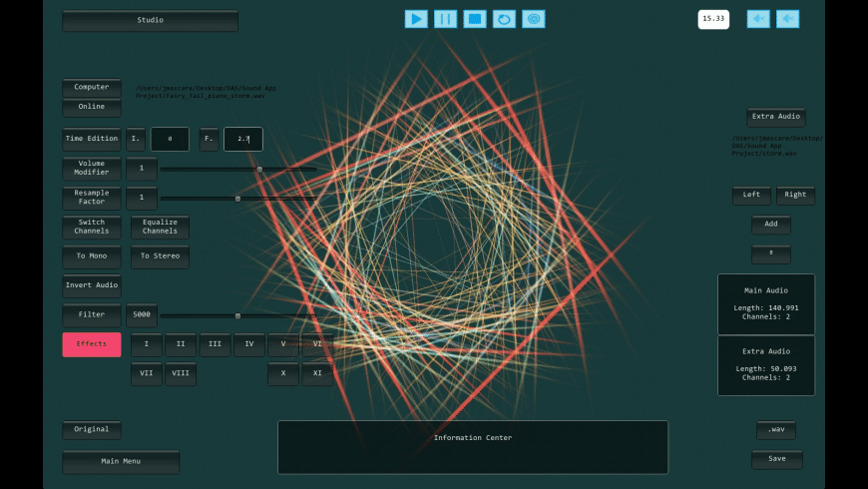The width and height of the screenshot is (868, 489).
Task: Click the Resample Factor slider handle
Action: pyautogui.click(x=238, y=199)
